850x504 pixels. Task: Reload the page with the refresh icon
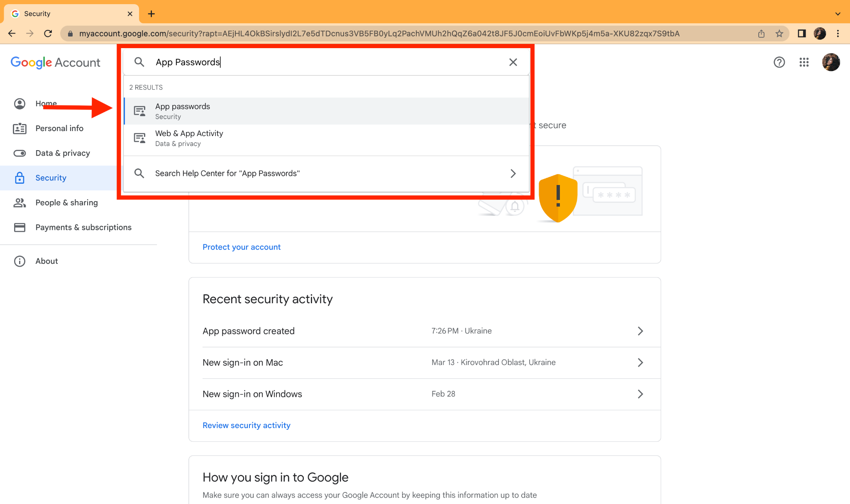[x=48, y=34]
